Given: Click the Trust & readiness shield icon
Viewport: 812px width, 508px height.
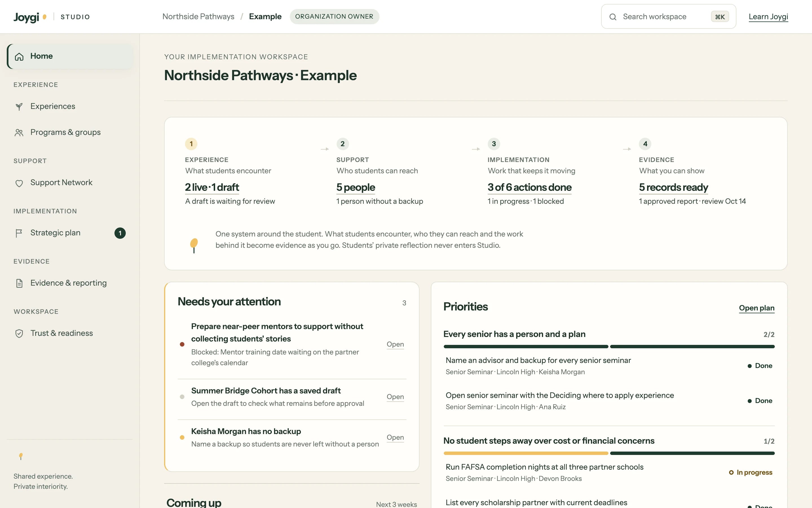Looking at the screenshot, I should click(19, 333).
